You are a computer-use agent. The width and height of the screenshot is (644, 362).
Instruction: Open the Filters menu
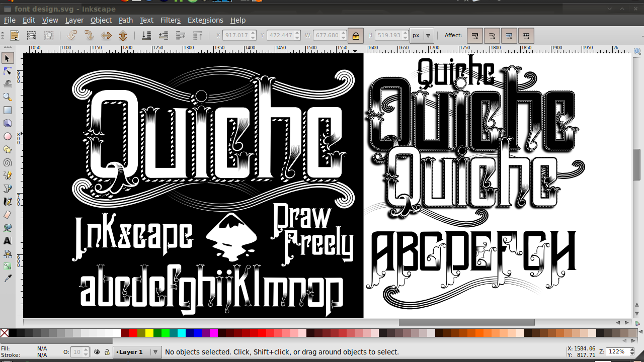[170, 20]
